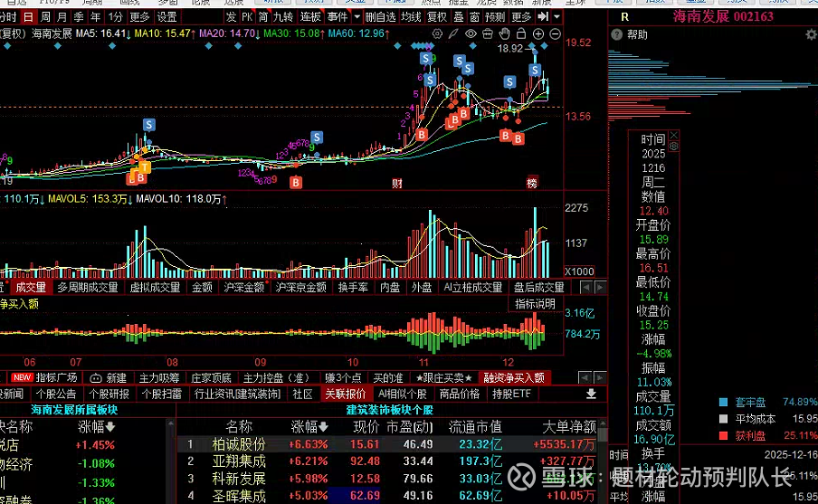Viewport: 818px width, 504px height.
Task: Toggle 事件 event markers
Action: click(337, 16)
